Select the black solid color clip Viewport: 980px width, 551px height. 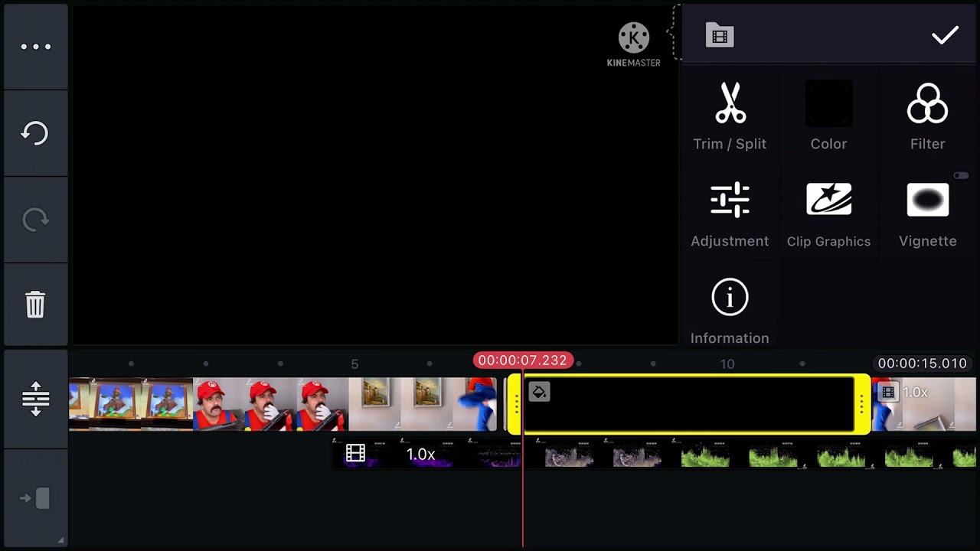689,404
